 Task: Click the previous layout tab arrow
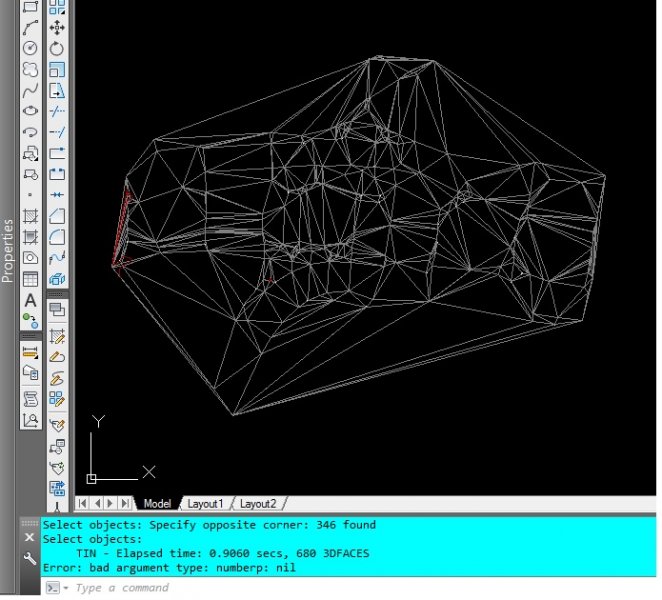pyautogui.click(x=98, y=503)
